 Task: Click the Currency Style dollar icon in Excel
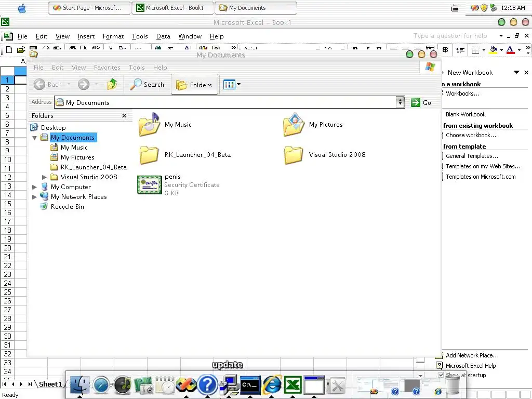coord(445,50)
